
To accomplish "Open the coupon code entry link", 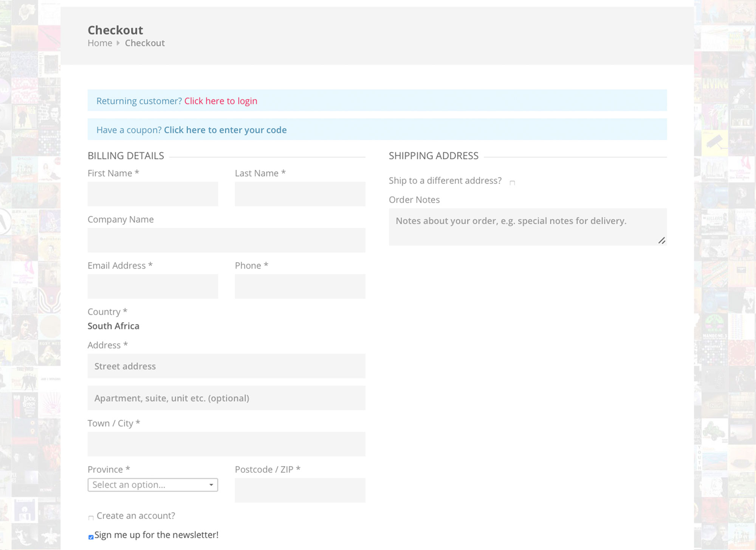I will pos(225,130).
